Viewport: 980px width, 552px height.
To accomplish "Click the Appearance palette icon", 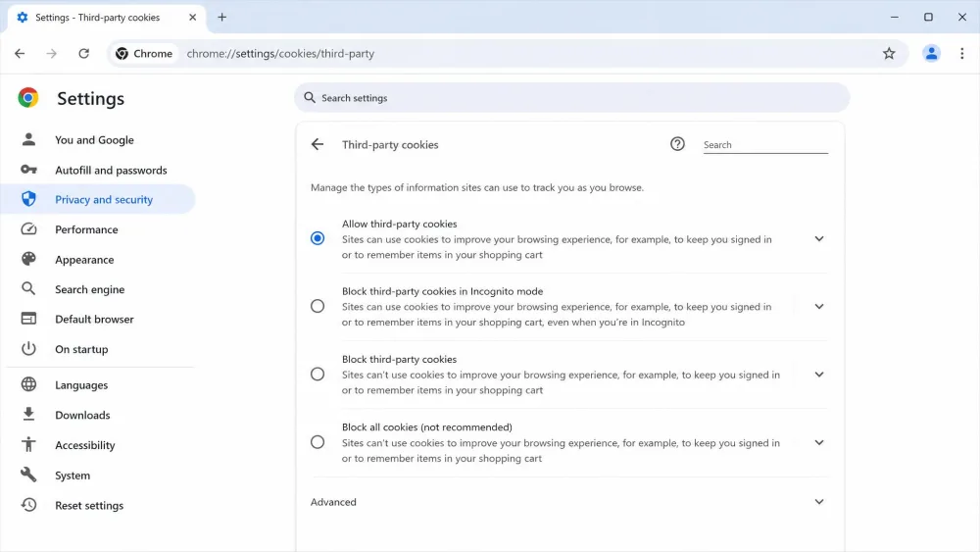I will tap(28, 259).
